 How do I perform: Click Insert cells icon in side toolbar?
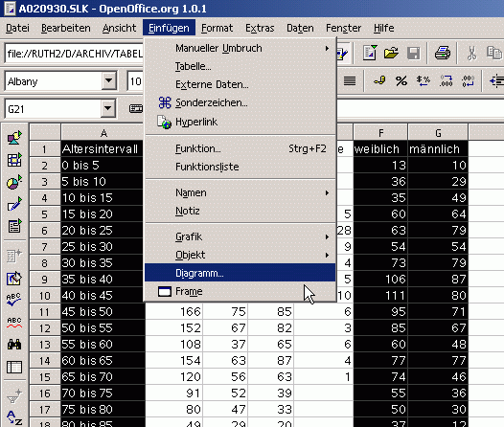point(14,160)
